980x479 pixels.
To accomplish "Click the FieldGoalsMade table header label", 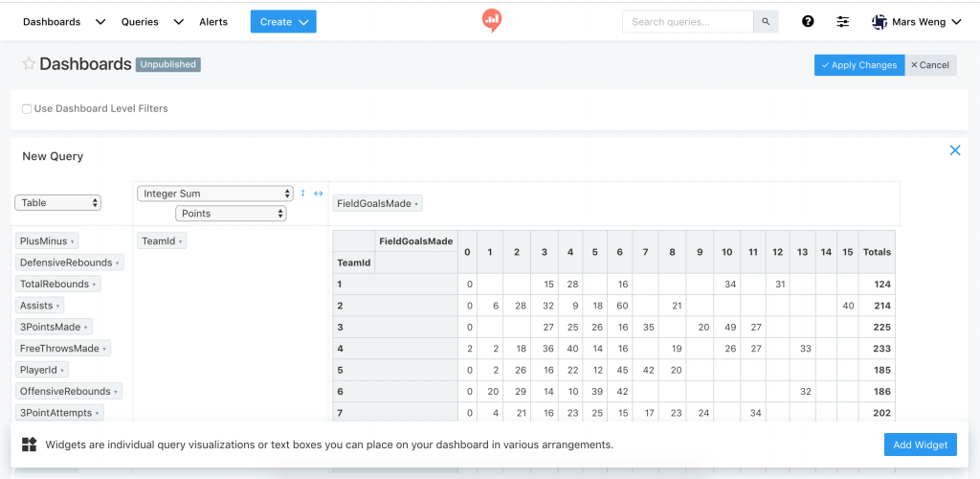I will click(x=415, y=240).
